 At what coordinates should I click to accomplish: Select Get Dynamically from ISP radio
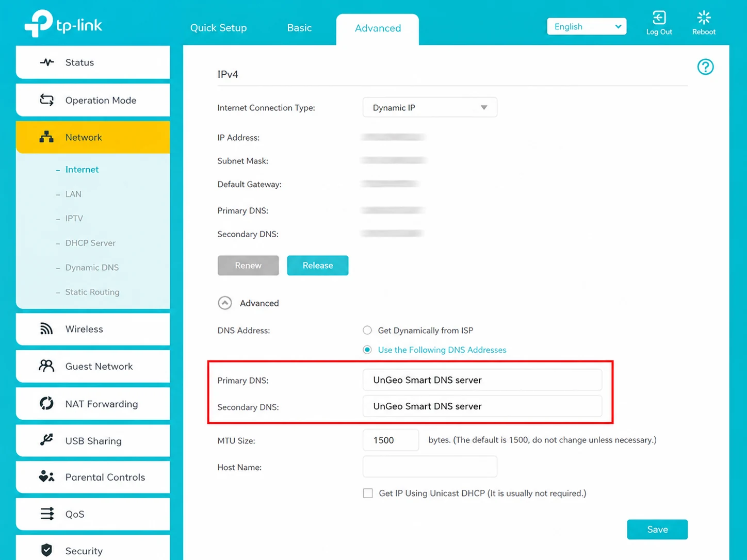point(367,330)
